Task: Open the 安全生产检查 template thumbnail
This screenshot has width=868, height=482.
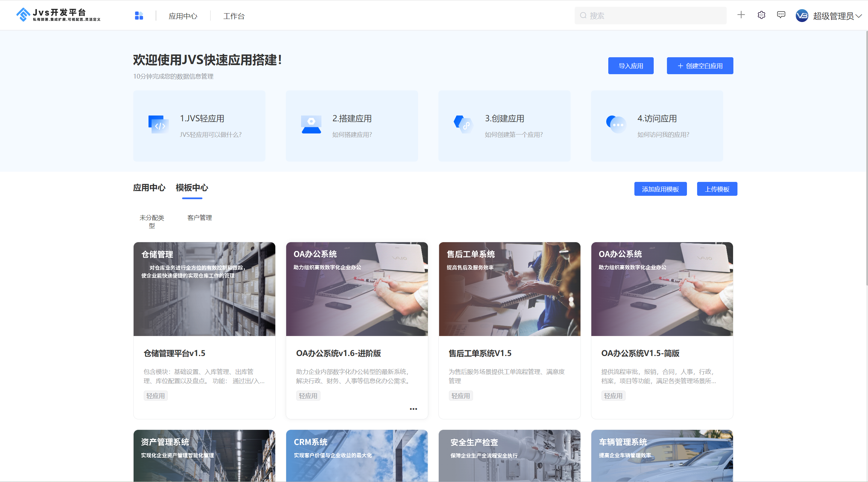Action: [x=510, y=456]
